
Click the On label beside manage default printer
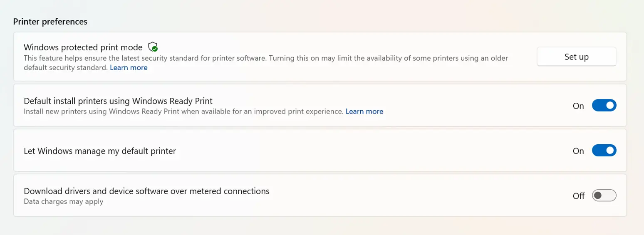click(x=578, y=151)
